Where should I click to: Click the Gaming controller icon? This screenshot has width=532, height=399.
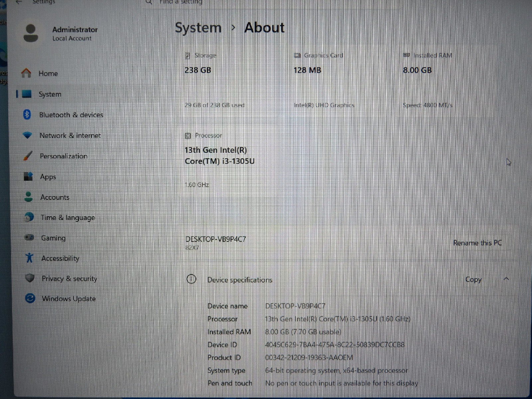pos(29,238)
